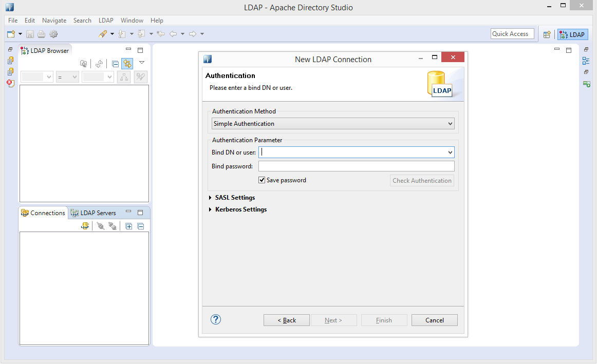Viewport: 597px width, 364px height.
Task: Toggle Link with Editor in LDAP Browser
Action: point(127,64)
